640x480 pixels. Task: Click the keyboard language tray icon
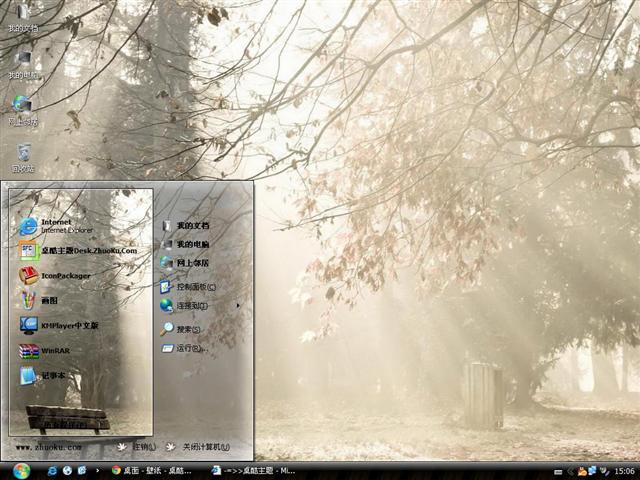[x=558, y=472]
